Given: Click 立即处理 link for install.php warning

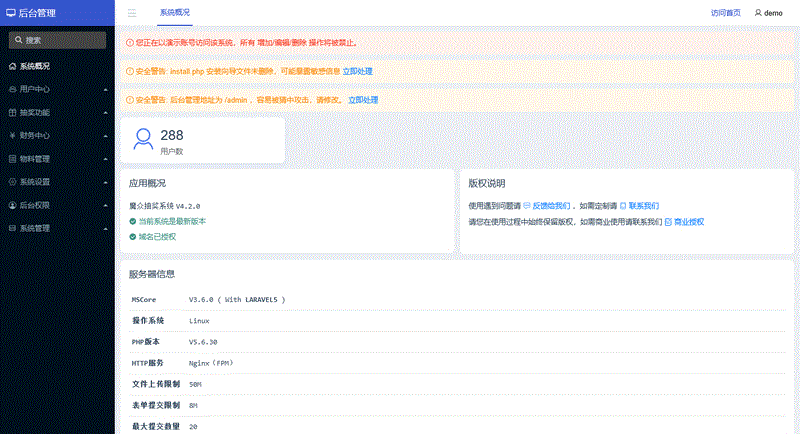Looking at the screenshot, I should pyautogui.click(x=357, y=71).
